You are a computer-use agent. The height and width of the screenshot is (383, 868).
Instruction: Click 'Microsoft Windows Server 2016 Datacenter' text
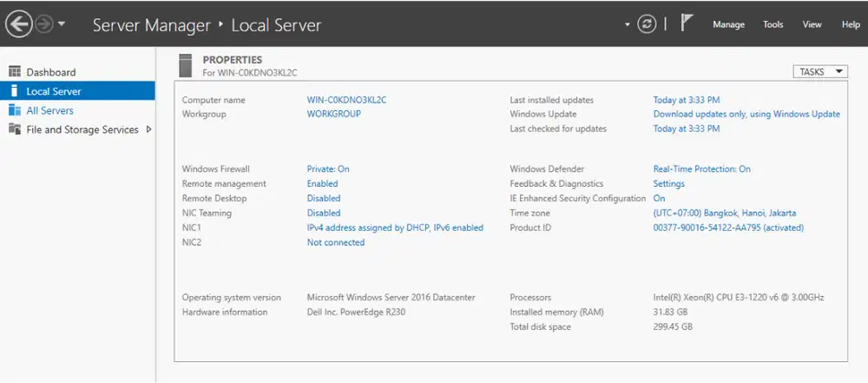tap(391, 297)
